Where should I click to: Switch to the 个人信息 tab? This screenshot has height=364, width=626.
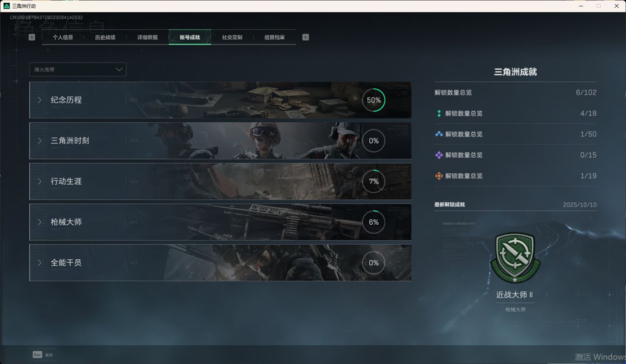tap(63, 37)
